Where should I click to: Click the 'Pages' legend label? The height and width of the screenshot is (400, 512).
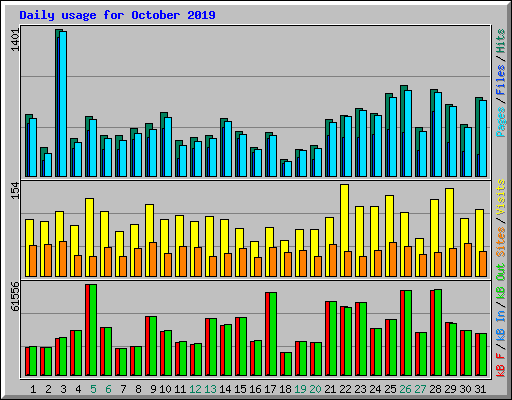tap(501, 122)
